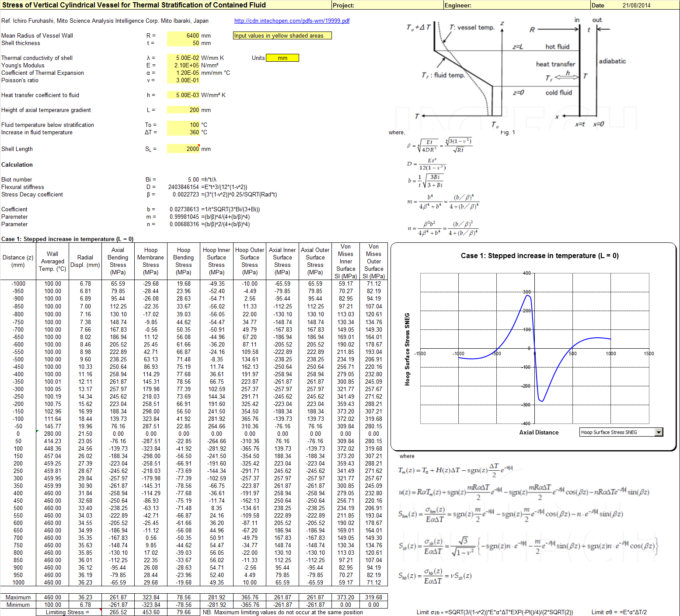Select the coefficient b value 0.02738613
Screen dimensions: 680x616
click(x=183, y=209)
